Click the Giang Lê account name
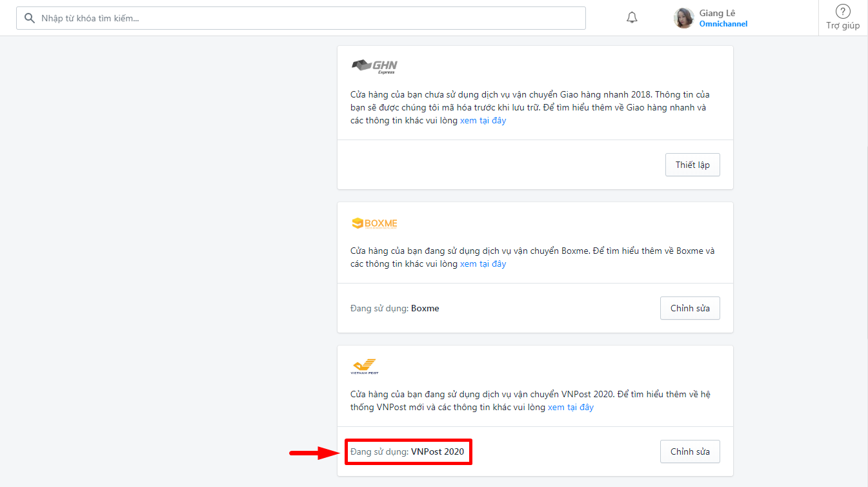Viewport: 868px width, 487px height. [x=717, y=13]
